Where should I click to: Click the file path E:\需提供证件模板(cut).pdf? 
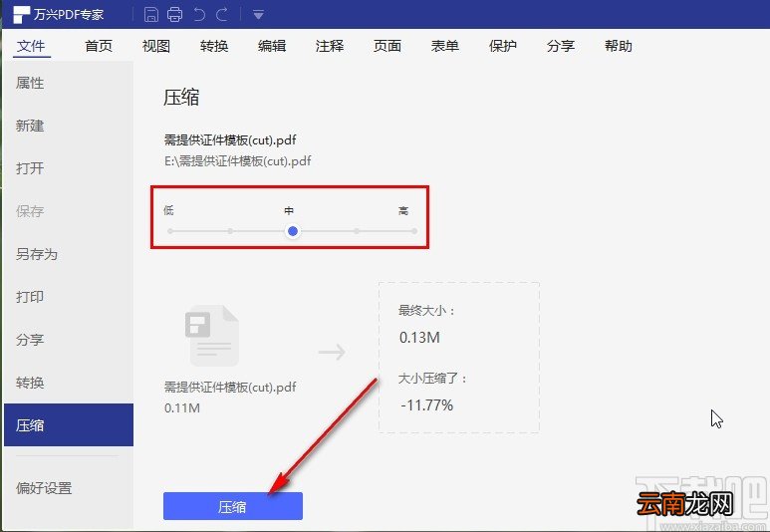(x=238, y=161)
